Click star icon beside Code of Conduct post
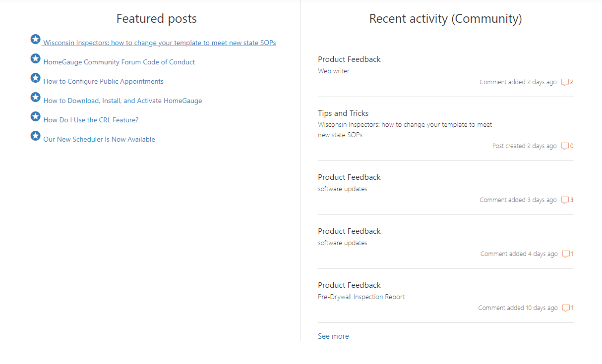 [35, 58]
